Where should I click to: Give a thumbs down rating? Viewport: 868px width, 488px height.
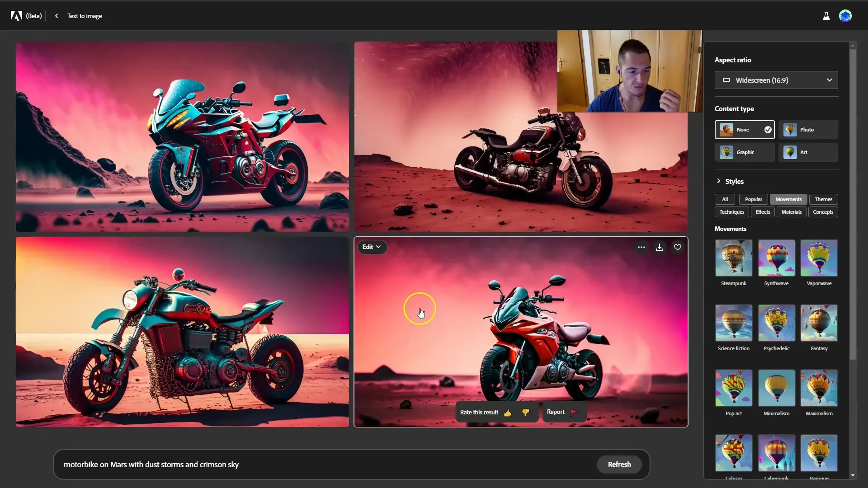pyautogui.click(x=525, y=413)
